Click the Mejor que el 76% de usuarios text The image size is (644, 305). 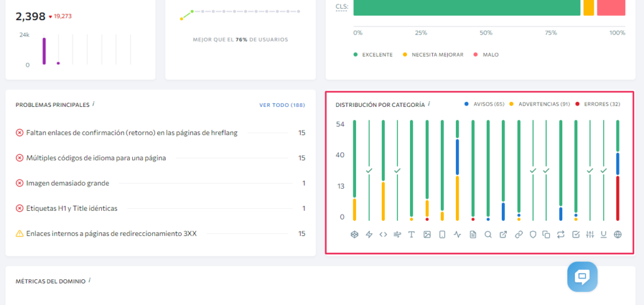[x=240, y=40]
